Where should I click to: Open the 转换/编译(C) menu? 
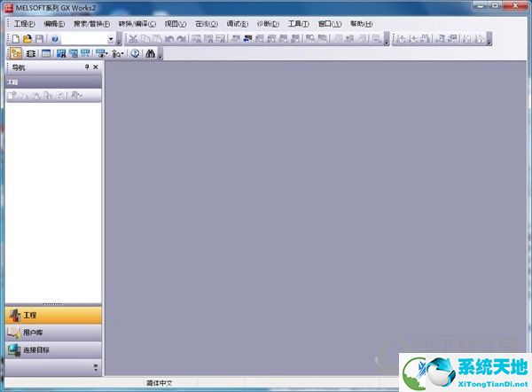(x=137, y=24)
